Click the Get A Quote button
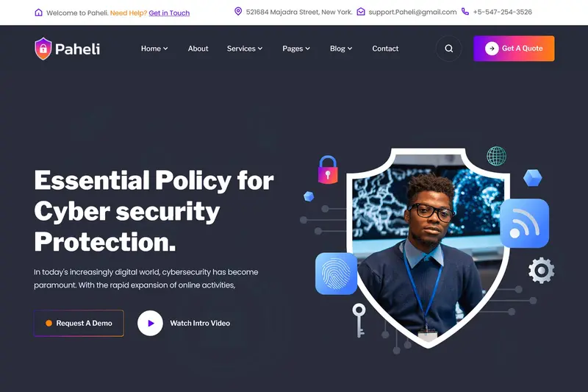588x392 pixels. pos(514,49)
